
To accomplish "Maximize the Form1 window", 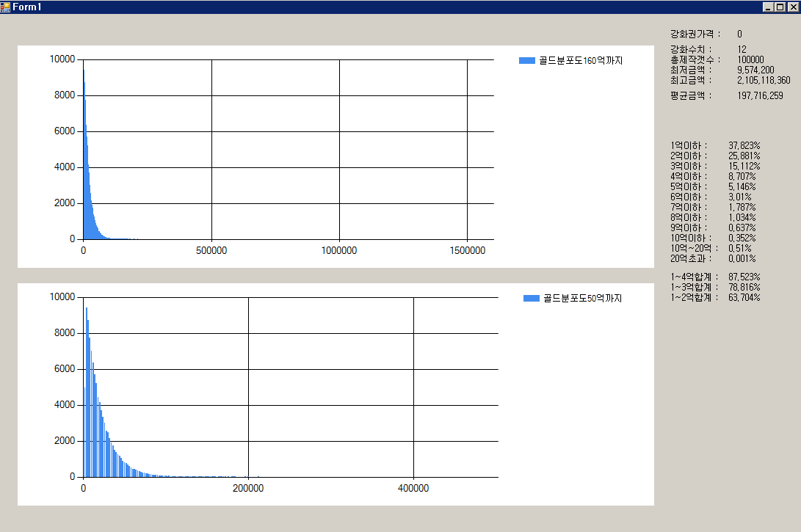I will click(780, 7).
